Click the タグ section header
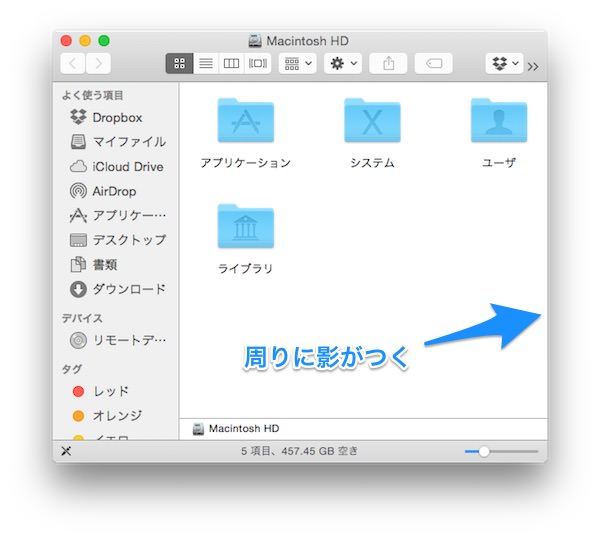The width and height of the screenshot is (600, 538). tap(72, 369)
